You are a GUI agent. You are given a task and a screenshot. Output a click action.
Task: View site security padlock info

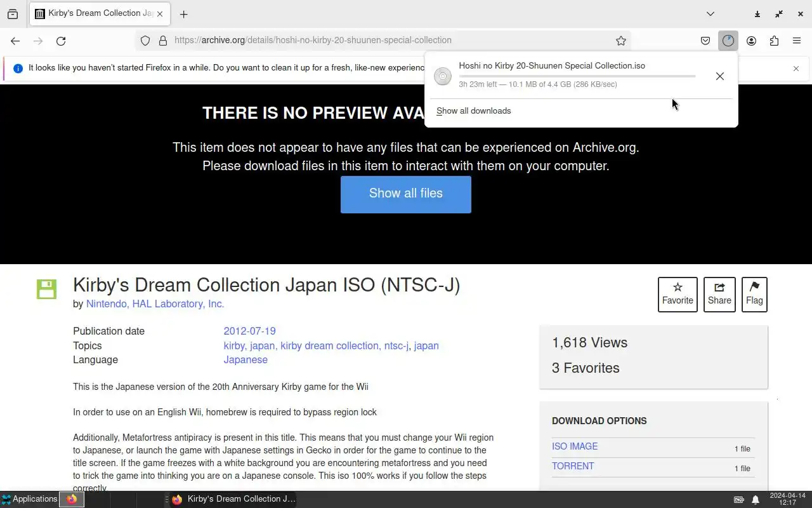(x=163, y=41)
